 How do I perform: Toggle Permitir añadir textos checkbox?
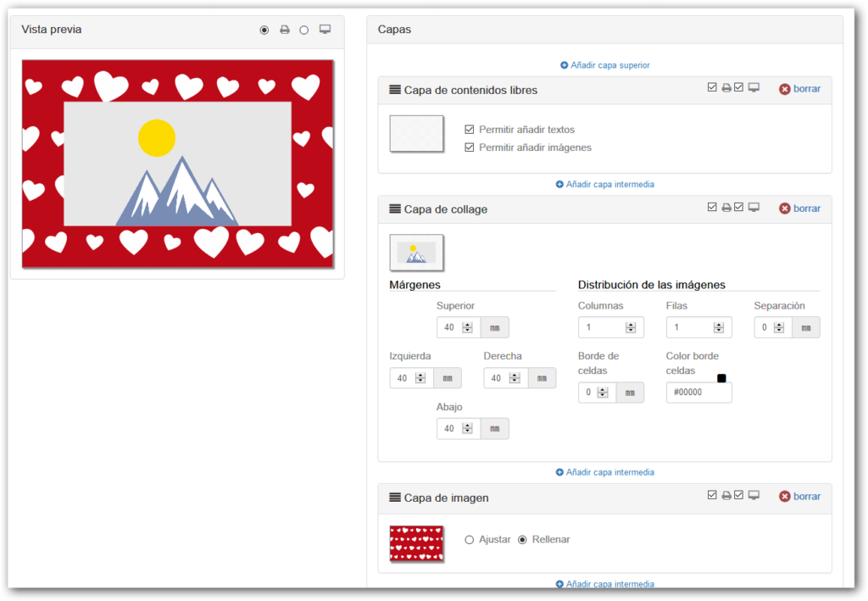coord(470,130)
